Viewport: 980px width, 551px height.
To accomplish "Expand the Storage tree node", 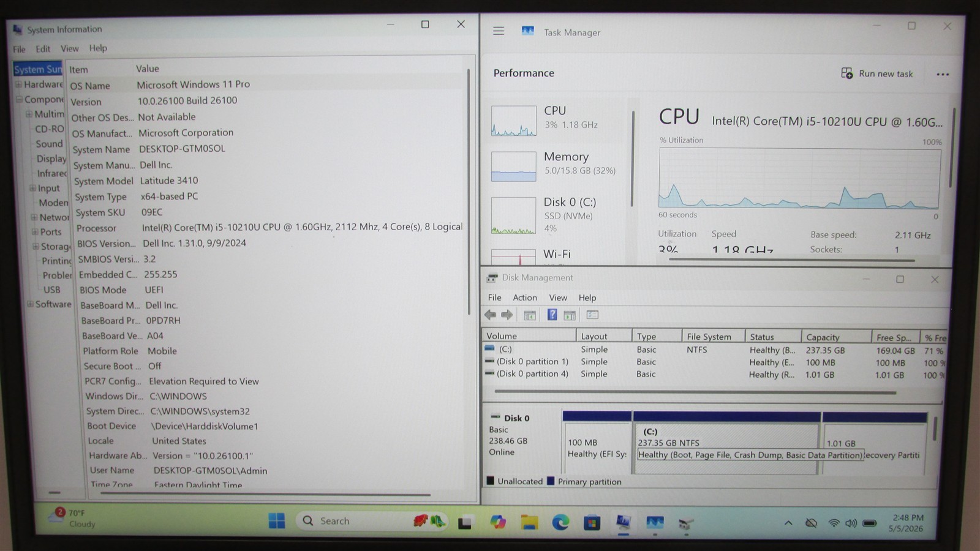I will (x=36, y=246).
